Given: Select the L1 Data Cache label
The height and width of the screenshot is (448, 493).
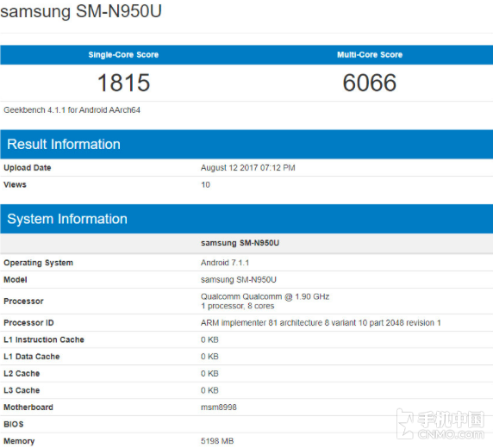Looking at the screenshot, I should click(x=31, y=357).
